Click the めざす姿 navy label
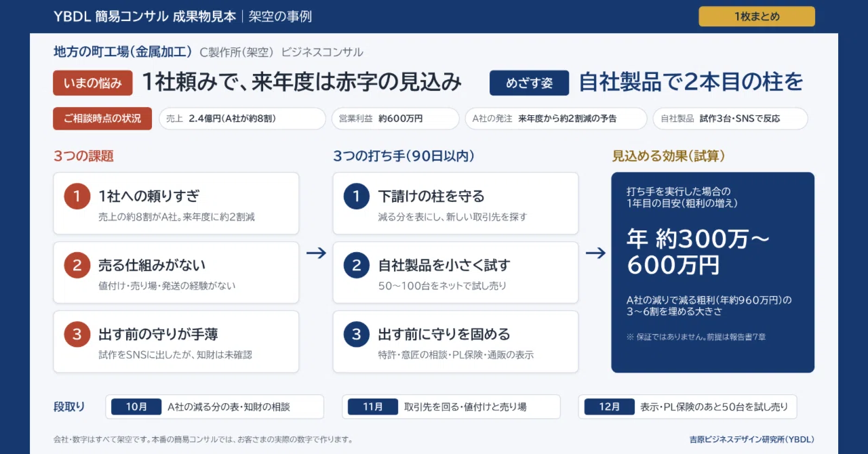The width and height of the screenshot is (868, 454). pyautogui.click(x=529, y=83)
